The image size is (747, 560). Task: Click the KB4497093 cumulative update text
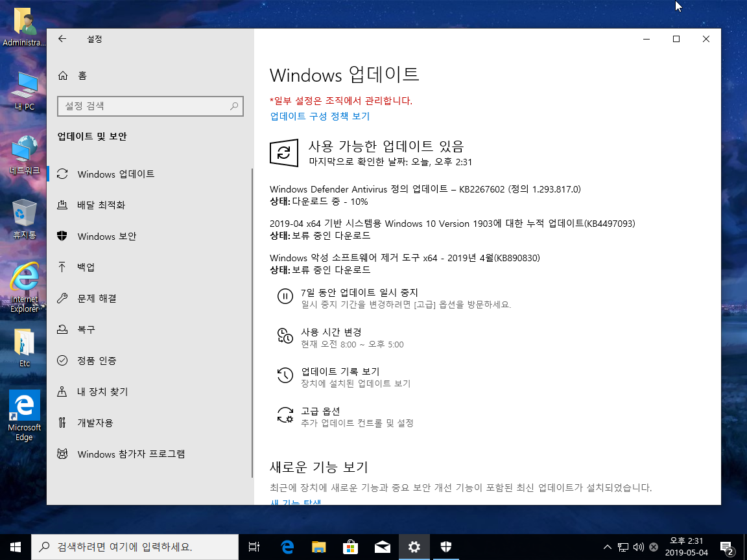click(x=452, y=224)
